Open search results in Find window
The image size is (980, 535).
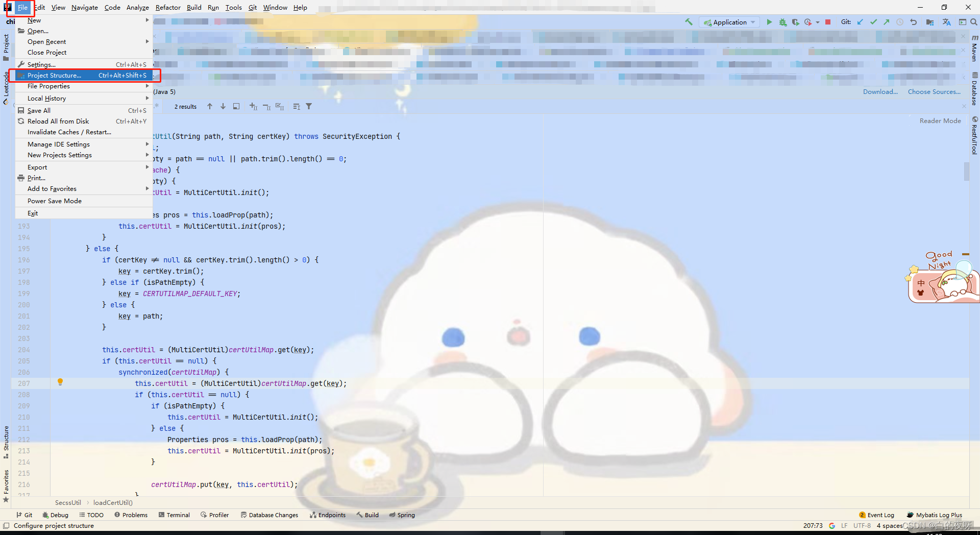236,106
